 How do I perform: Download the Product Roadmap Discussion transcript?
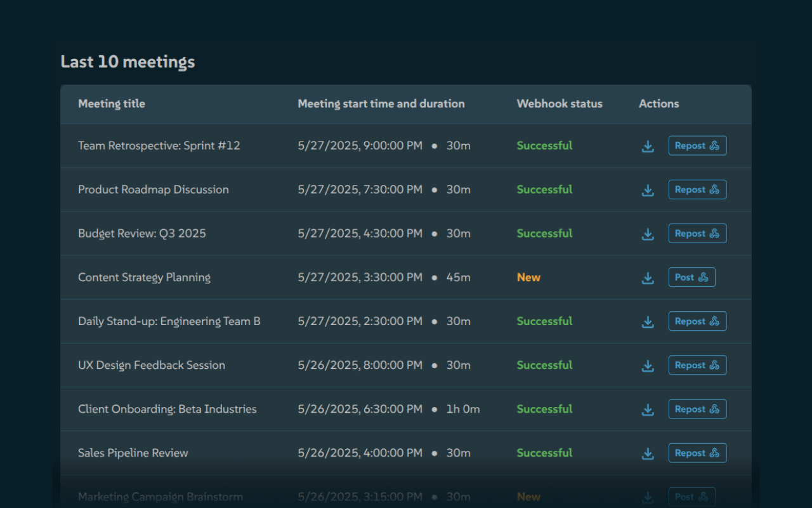pos(648,189)
